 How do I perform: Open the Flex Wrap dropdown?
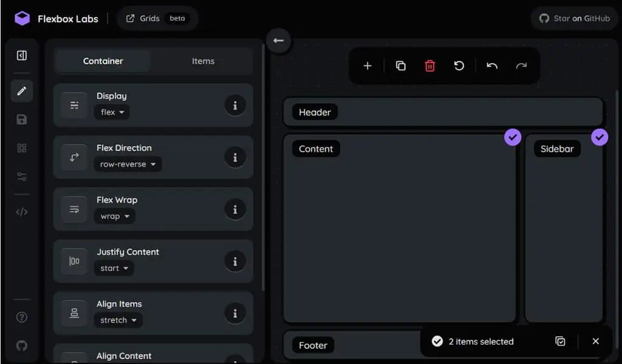point(115,216)
